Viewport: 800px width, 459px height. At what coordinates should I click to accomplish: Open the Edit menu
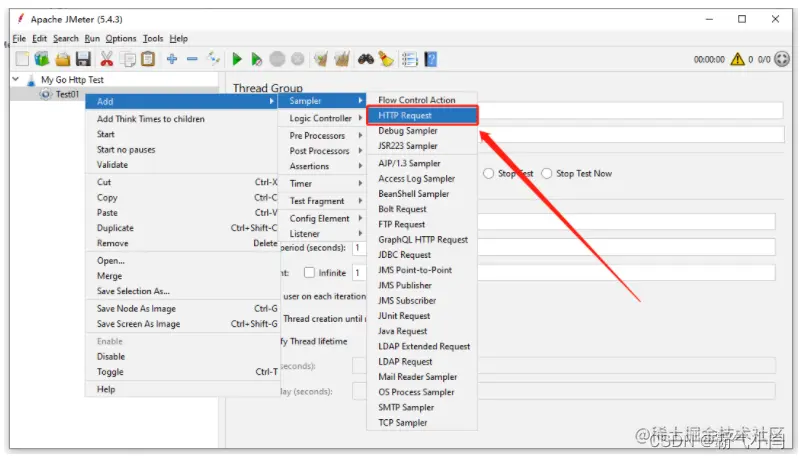pos(39,38)
